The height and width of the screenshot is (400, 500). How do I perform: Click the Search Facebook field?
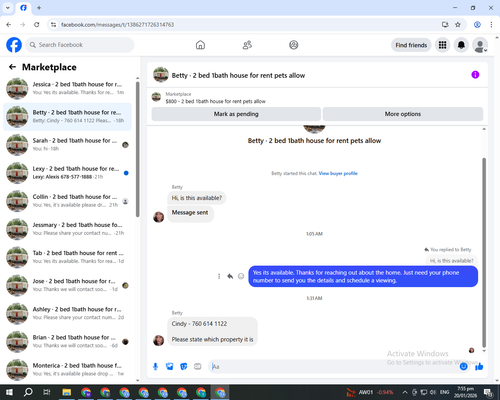80,45
